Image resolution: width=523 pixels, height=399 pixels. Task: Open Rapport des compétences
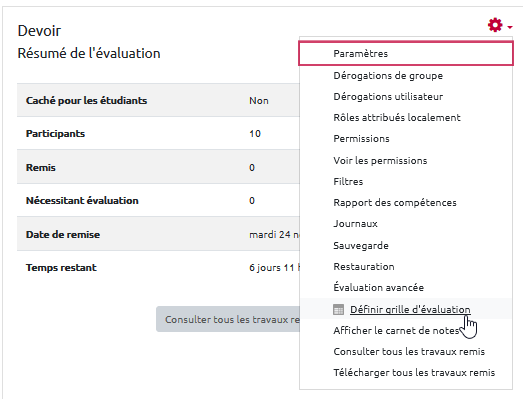coord(395,203)
